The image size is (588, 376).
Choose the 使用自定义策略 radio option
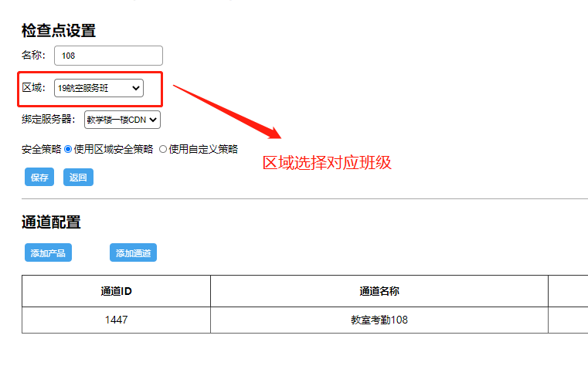pyautogui.click(x=163, y=149)
